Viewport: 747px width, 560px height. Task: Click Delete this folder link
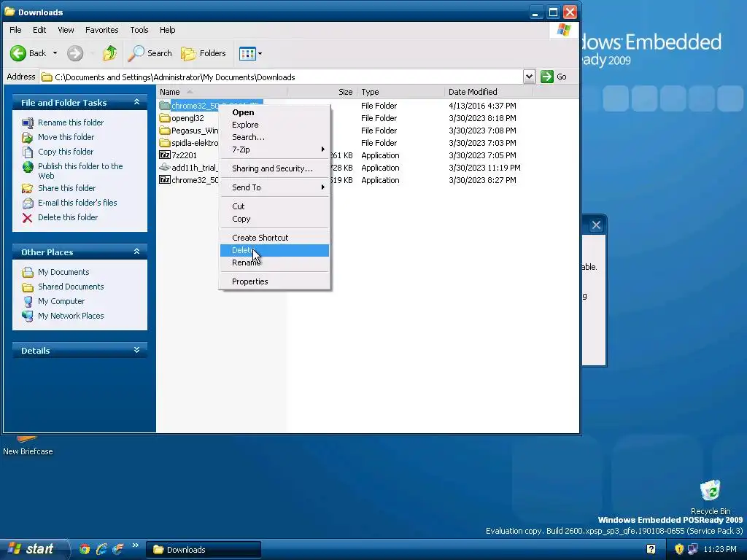point(68,217)
